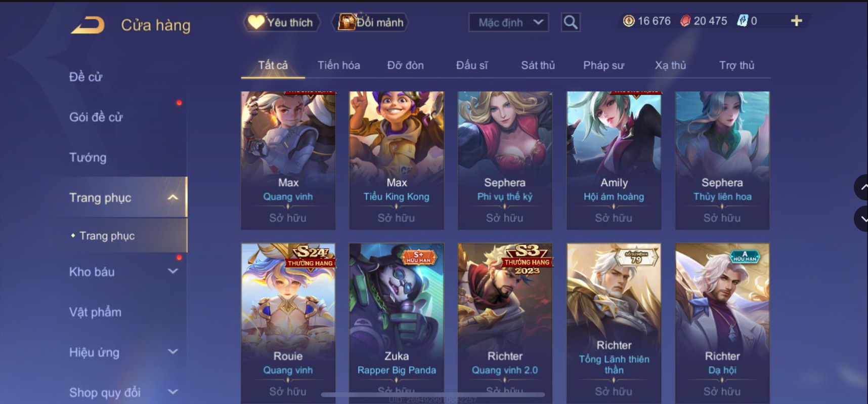Viewport: 868px width, 404px height.
Task: Select the Tiến hóa tab
Action: (x=338, y=65)
